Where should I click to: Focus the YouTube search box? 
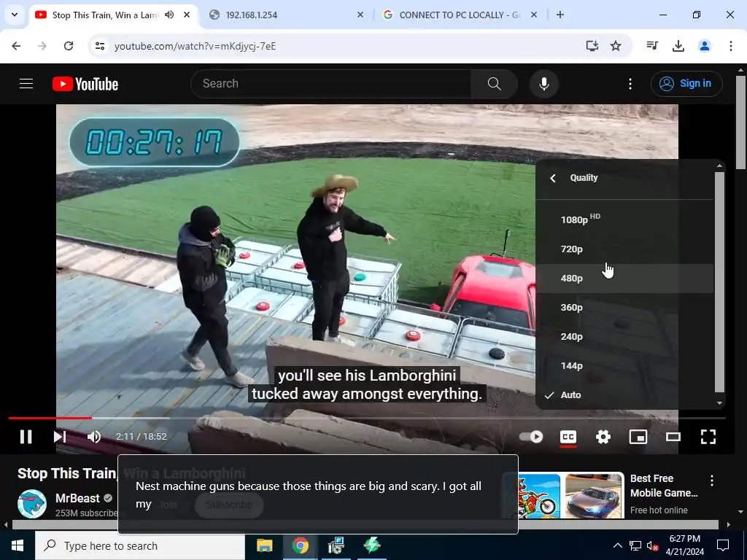(331, 84)
